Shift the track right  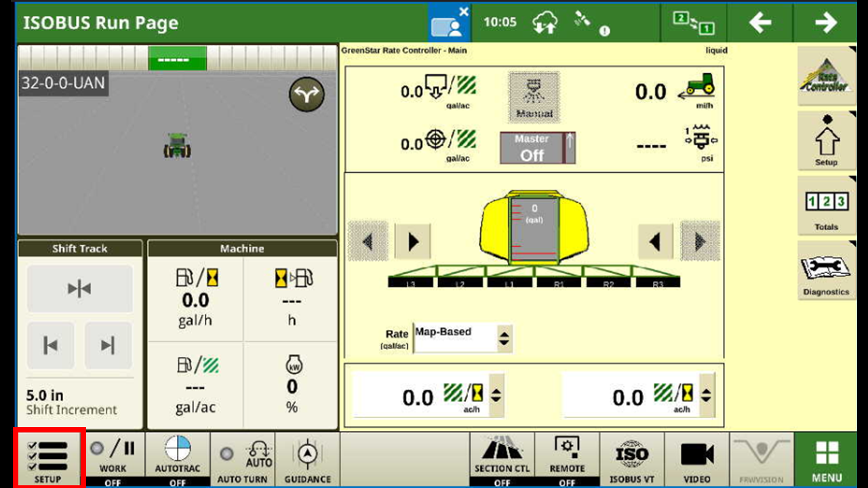pyautogui.click(x=108, y=346)
